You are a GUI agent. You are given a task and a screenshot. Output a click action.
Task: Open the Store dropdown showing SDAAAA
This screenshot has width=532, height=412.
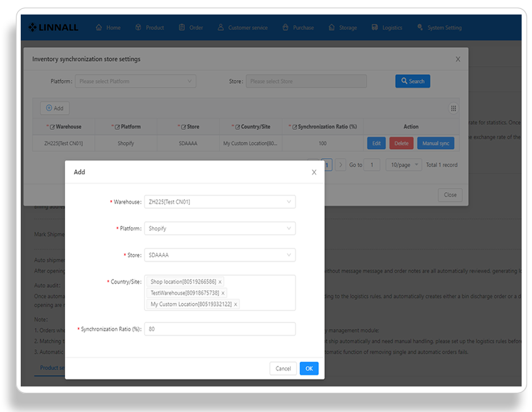(220, 255)
